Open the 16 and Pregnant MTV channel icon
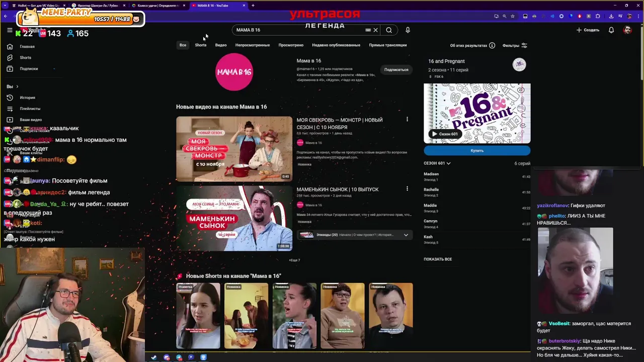The width and height of the screenshot is (644, 362). pos(519,64)
